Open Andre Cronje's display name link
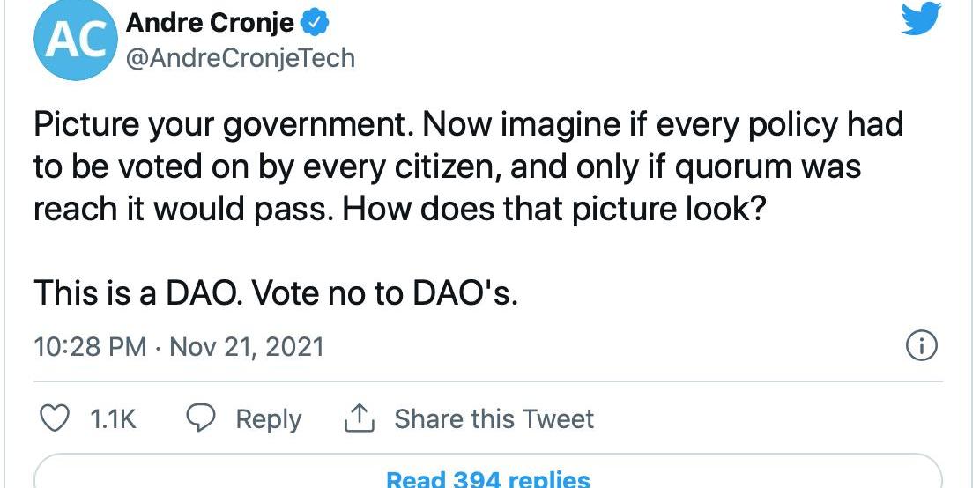 pyautogui.click(x=210, y=24)
